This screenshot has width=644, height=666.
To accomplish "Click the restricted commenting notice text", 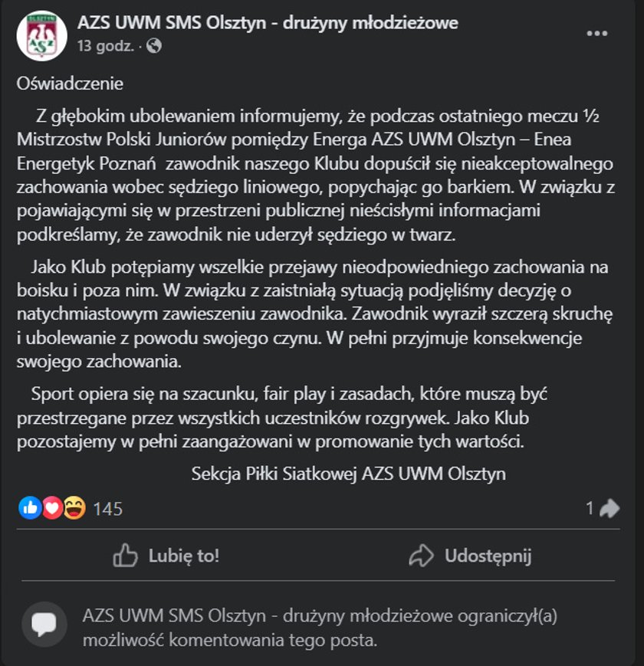I will click(320, 628).
